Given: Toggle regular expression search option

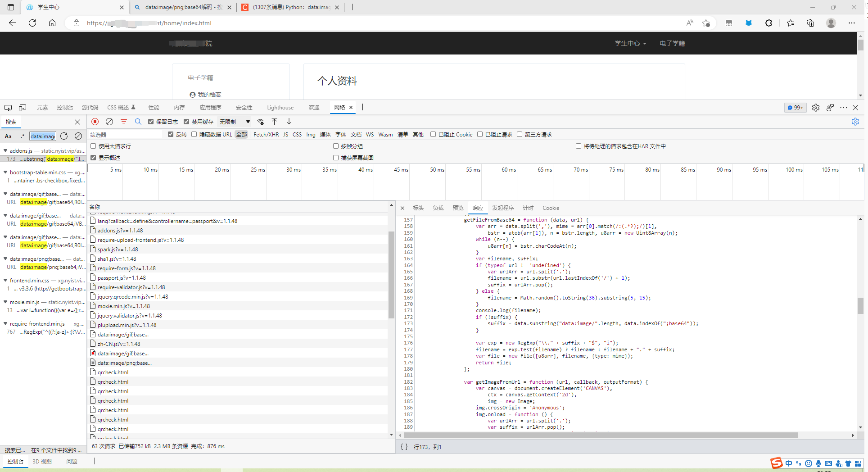Looking at the screenshot, I should [x=22, y=136].
